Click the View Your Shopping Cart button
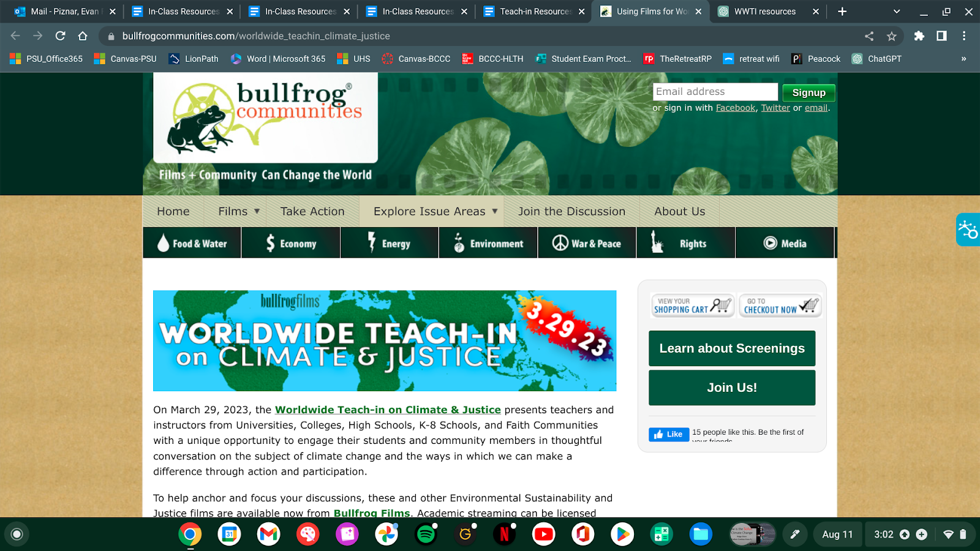 pos(693,305)
